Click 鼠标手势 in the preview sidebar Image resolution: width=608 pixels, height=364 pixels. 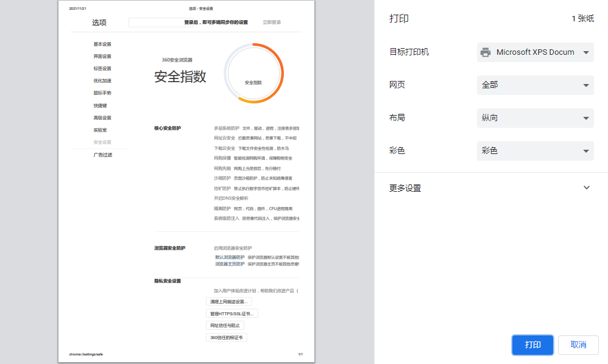pos(102,93)
